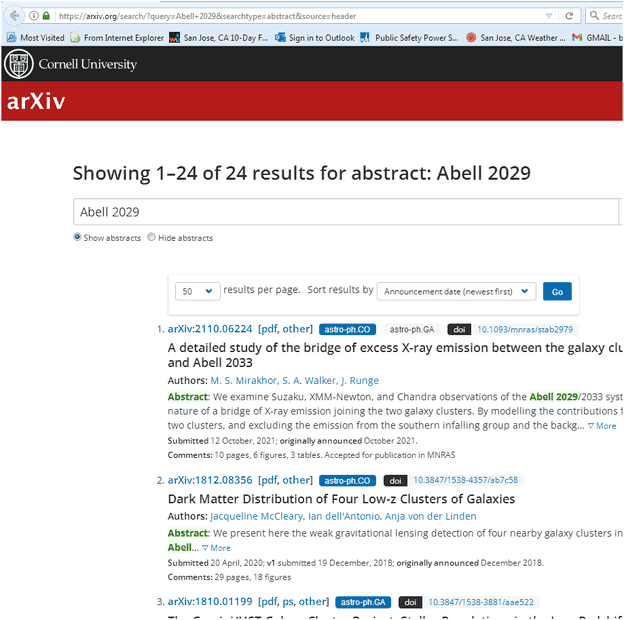Viewport: 624px width, 620px height.
Task: Open the GMAIL bookmark
Action: 597,38
